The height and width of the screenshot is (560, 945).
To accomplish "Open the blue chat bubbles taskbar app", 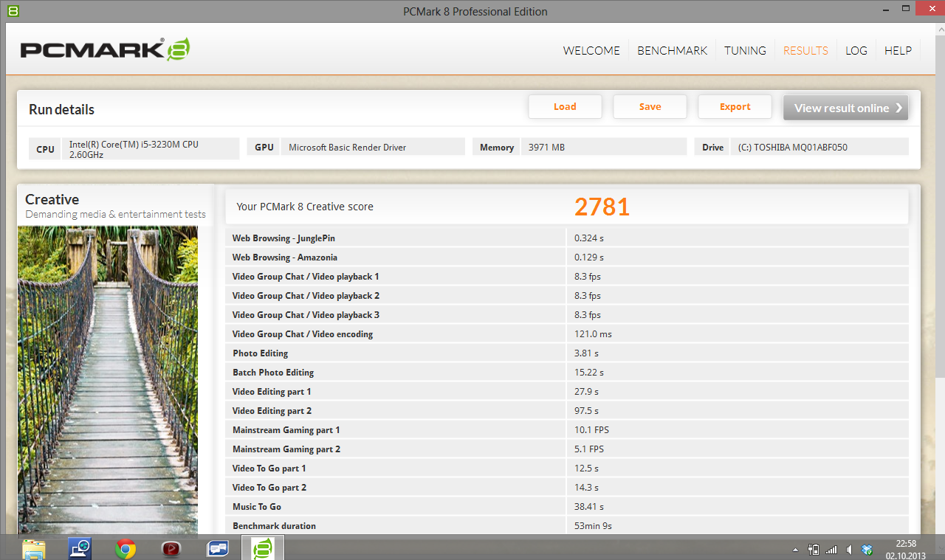I will point(218,548).
